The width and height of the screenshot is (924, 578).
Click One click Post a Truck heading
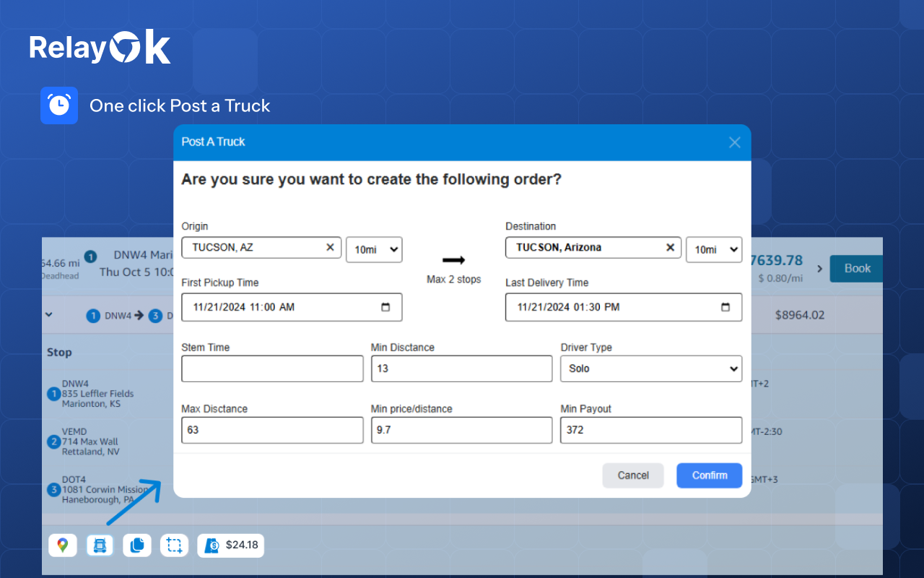180,105
